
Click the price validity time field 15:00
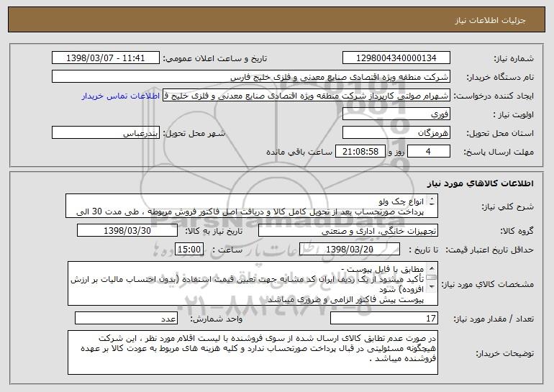click(189, 250)
